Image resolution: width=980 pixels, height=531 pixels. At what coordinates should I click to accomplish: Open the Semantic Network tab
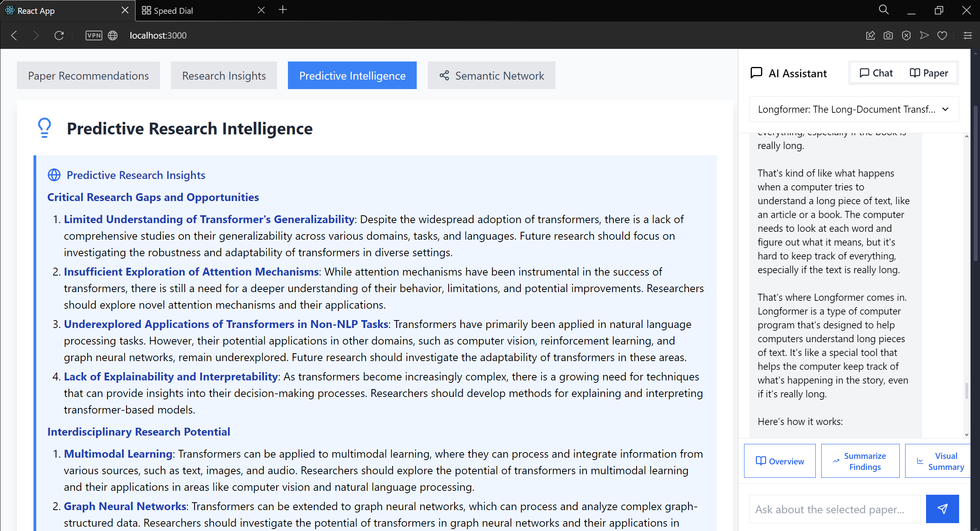(491, 75)
